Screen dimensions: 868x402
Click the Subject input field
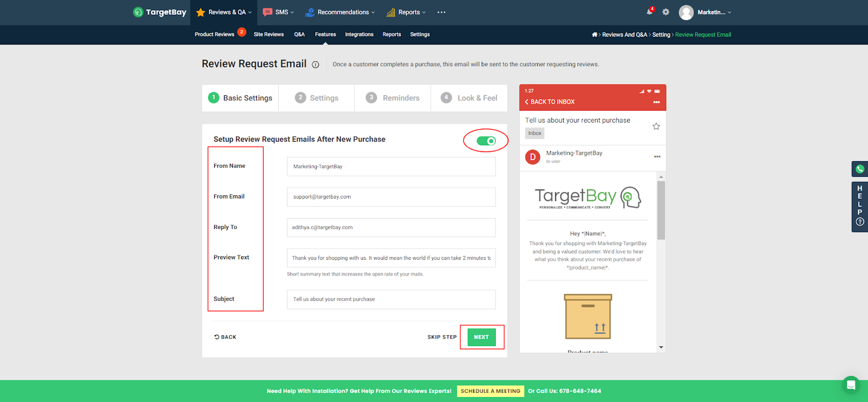pyautogui.click(x=391, y=299)
